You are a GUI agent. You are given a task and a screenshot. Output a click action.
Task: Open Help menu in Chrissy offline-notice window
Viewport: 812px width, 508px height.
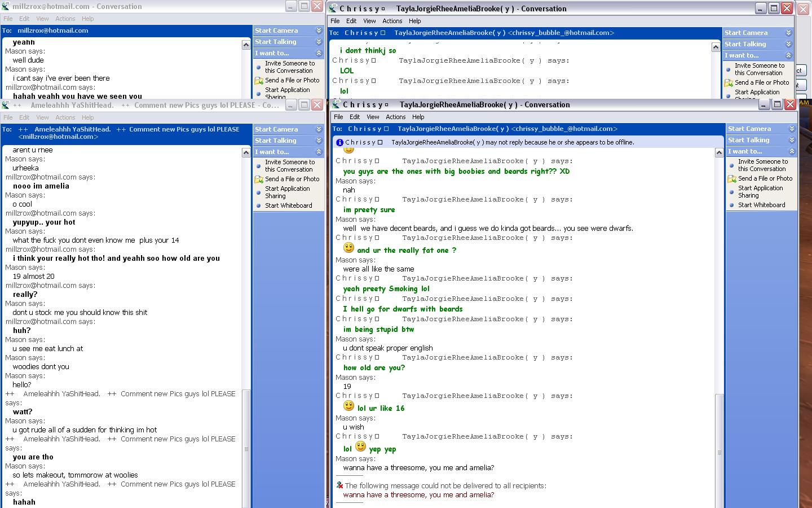(x=418, y=117)
